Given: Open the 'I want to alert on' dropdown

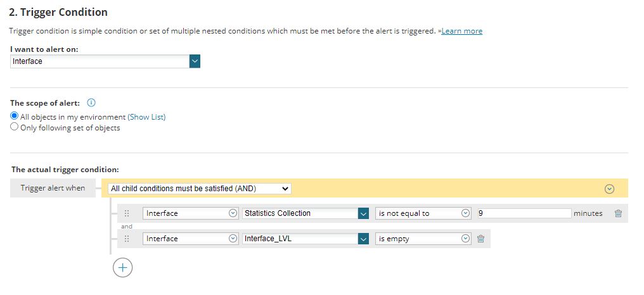Looking at the screenshot, I should pyautogui.click(x=195, y=61).
